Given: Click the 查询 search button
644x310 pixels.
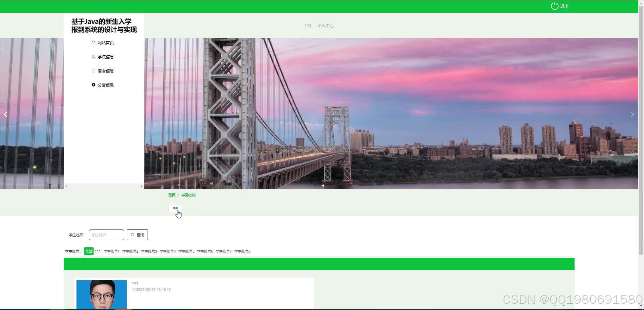Looking at the screenshot, I should tap(137, 235).
